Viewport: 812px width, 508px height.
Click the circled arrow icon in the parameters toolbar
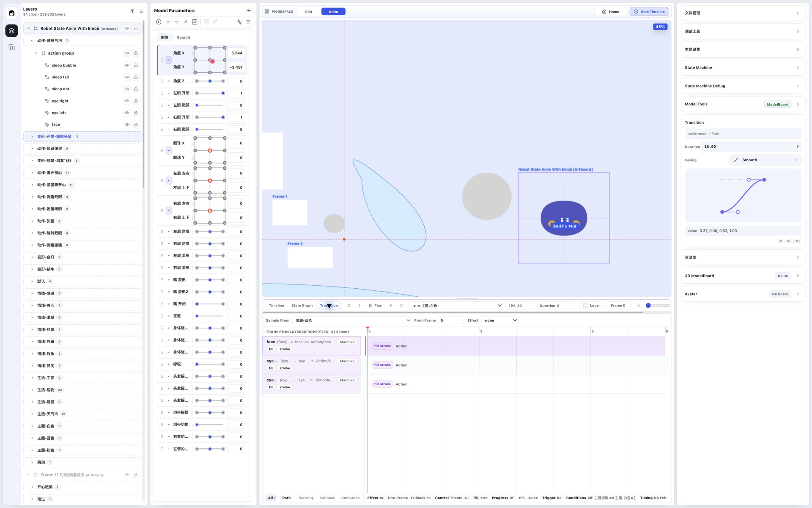point(159,22)
